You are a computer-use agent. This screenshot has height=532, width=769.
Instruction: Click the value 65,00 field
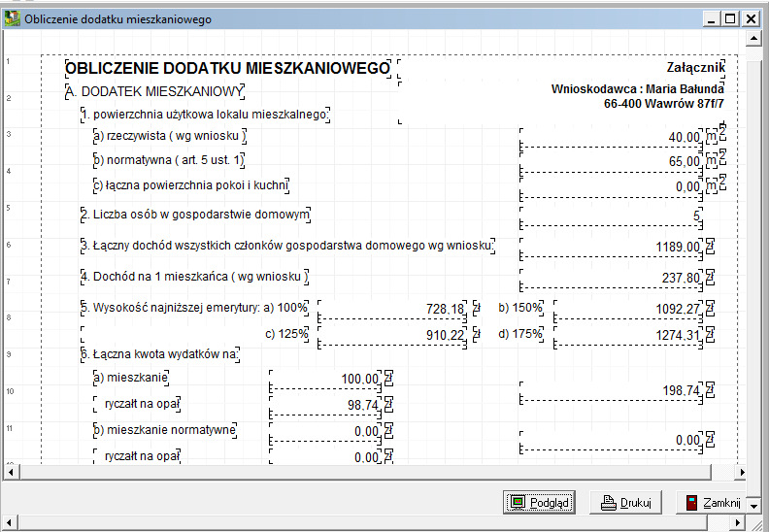[x=611, y=162]
